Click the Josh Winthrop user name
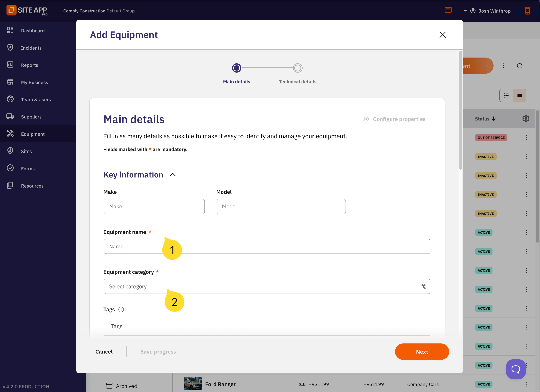Screen dimensions: 540x392 click(494, 11)
